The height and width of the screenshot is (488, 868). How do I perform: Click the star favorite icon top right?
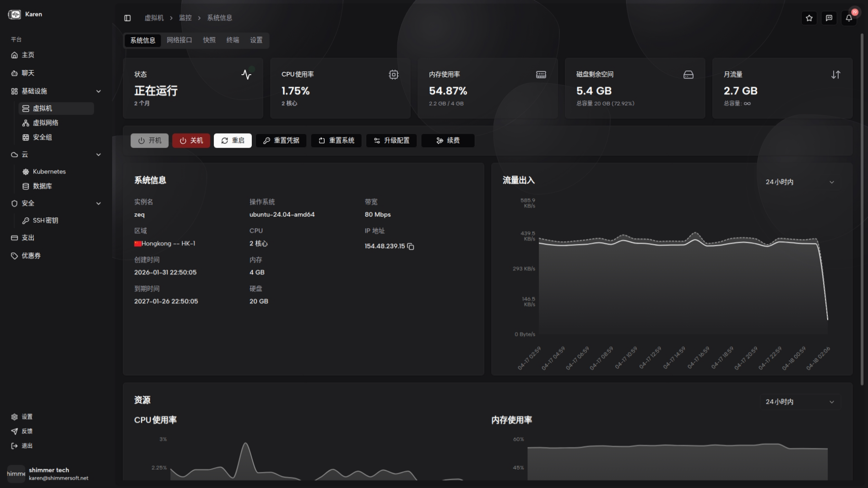pos(809,18)
